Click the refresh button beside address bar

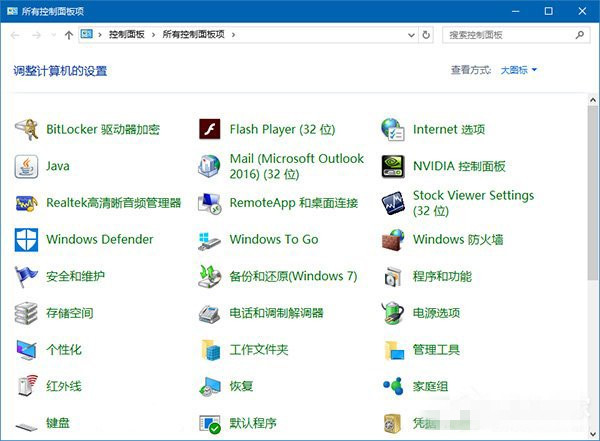point(427,34)
